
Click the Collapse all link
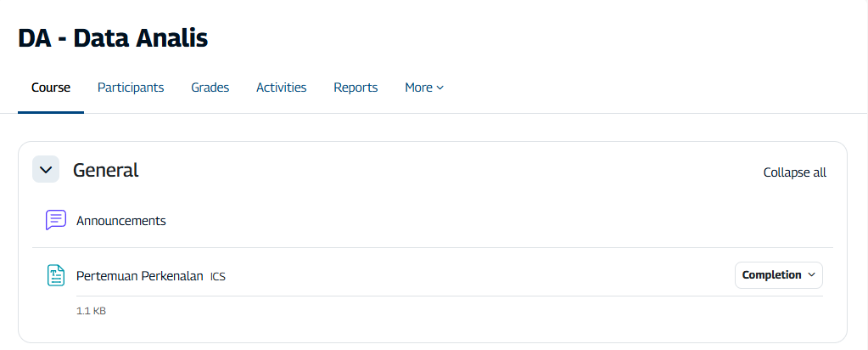[794, 172]
